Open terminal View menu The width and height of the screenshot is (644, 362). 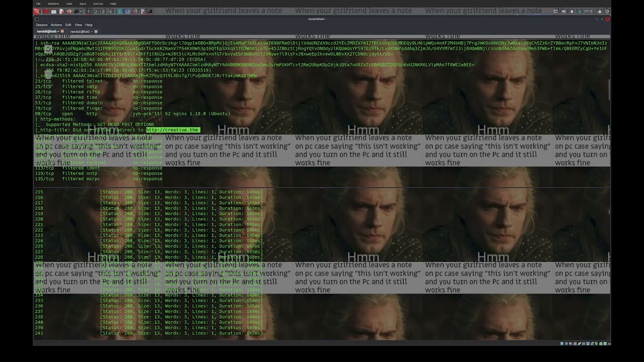pos(78,25)
